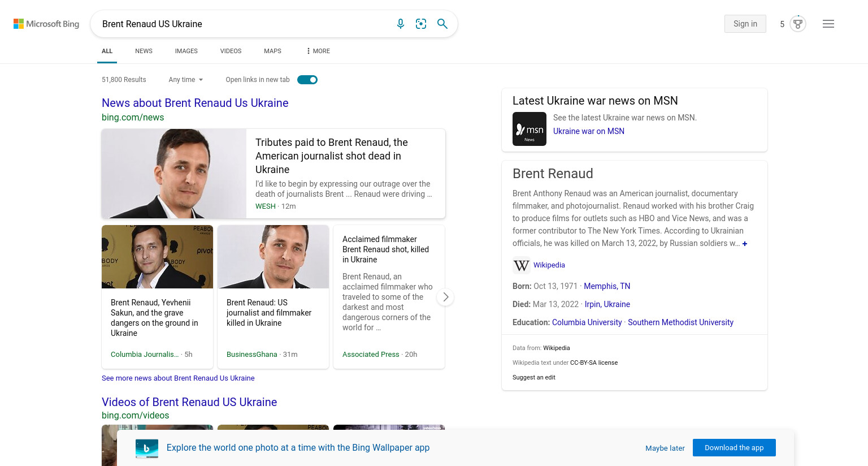Switch to the NEWS tab
Screen dimensions: 868x466
[144, 51]
